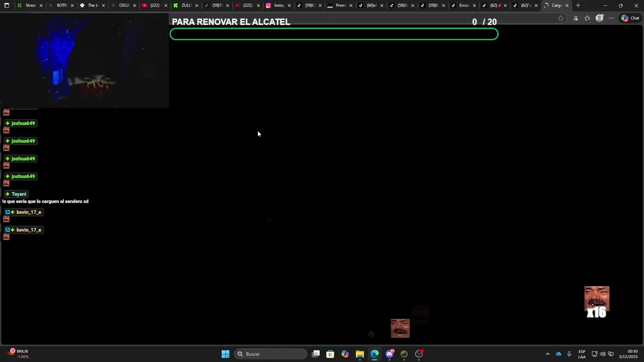Close the currently loading Carga tab
Screen dimensions: 644x362
pyautogui.click(x=567, y=6)
